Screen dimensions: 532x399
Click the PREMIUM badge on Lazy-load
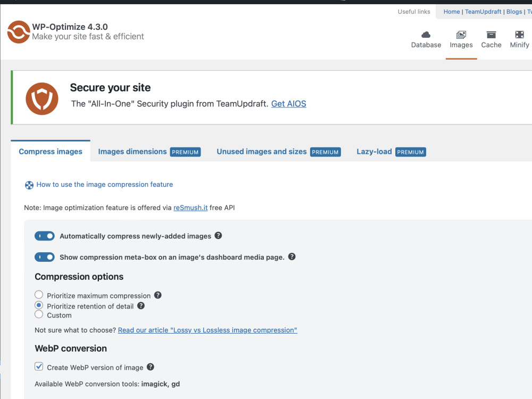tap(411, 152)
